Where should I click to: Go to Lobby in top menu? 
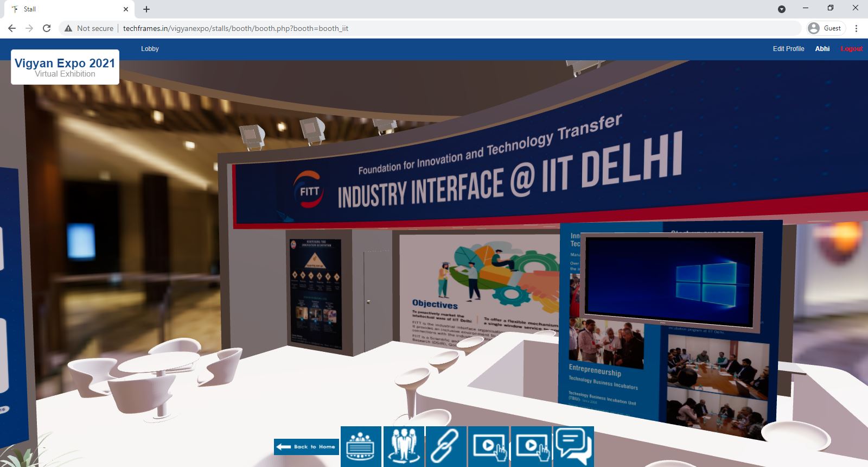coord(150,49)
